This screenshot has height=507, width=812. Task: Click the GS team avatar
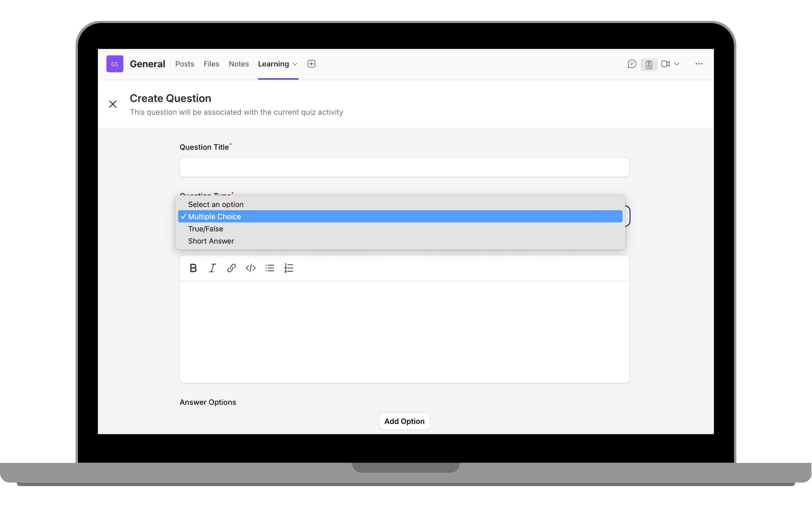pos(115,64)
